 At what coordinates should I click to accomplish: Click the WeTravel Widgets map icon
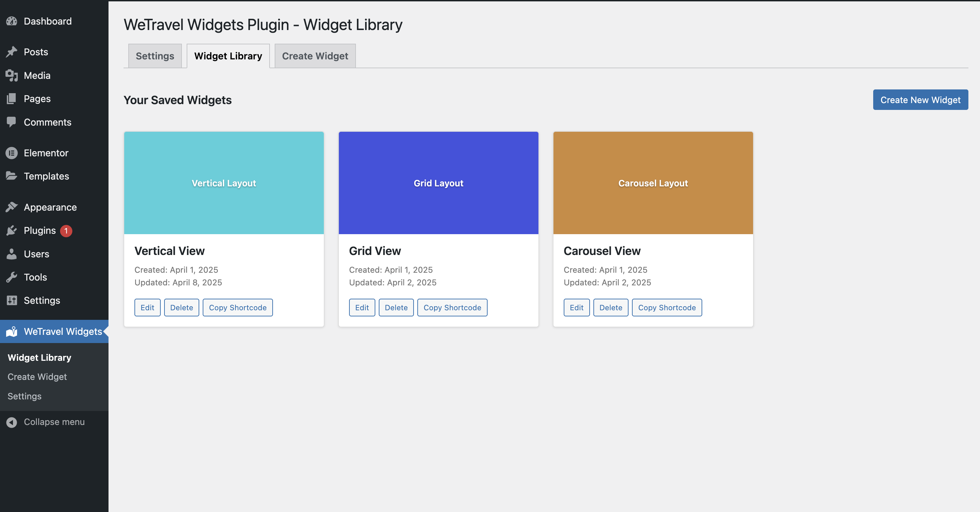[x=11, y=331]
